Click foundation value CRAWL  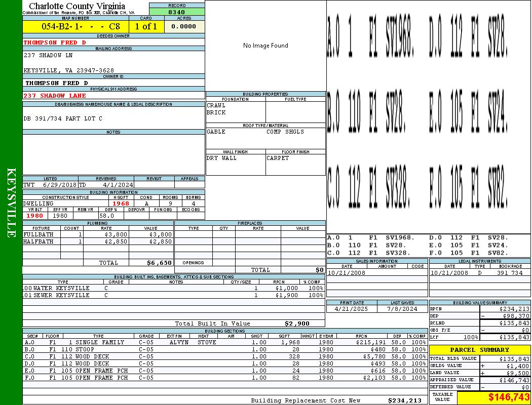[216, 105]
